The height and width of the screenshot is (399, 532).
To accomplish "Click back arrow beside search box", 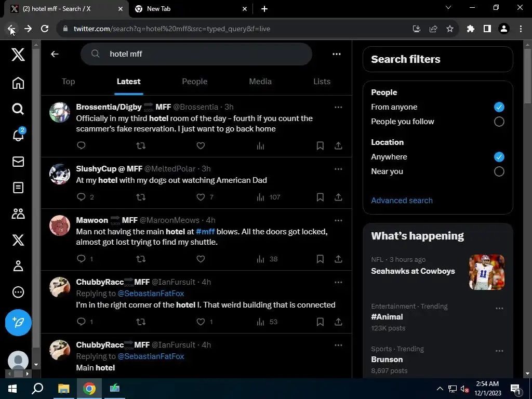I will click(x=55, y=54).
